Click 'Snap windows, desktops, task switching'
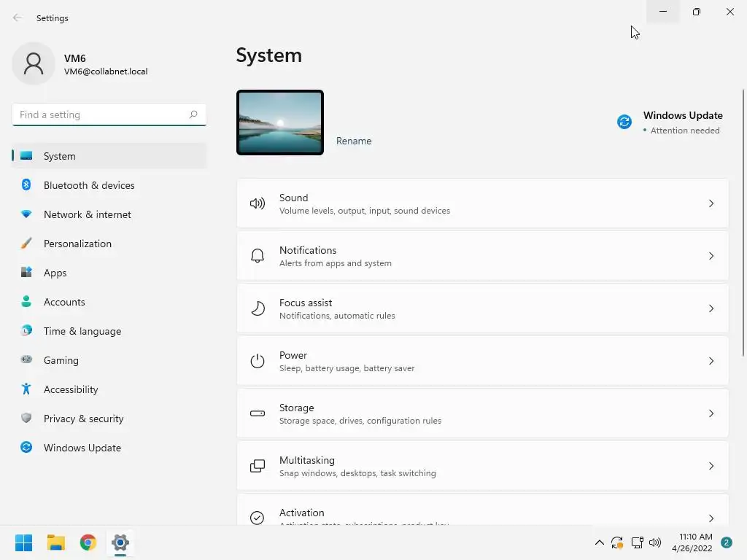The image size is (747, 560). tap(357, 472)
